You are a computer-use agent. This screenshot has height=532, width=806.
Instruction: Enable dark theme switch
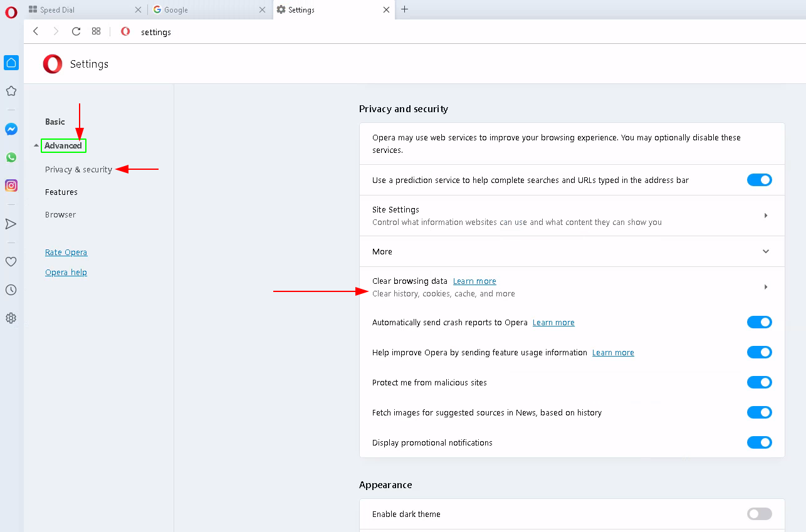pyautogui.click(x=759, y=514)
